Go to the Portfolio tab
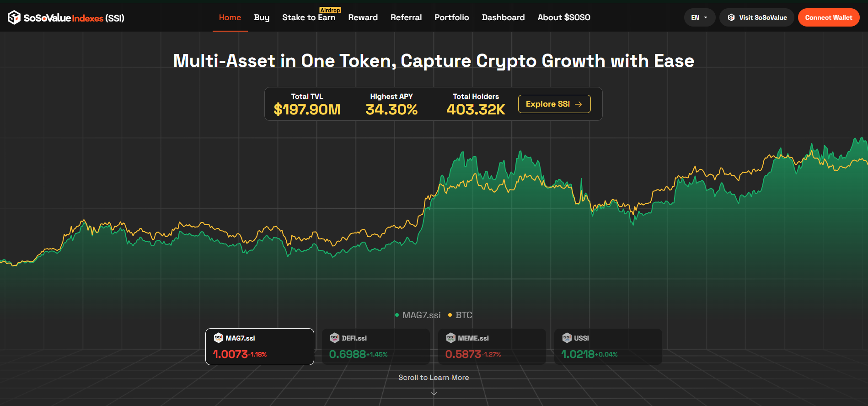Image resolution: width=868 pixels, height=406 pixels. coord(451,17)
